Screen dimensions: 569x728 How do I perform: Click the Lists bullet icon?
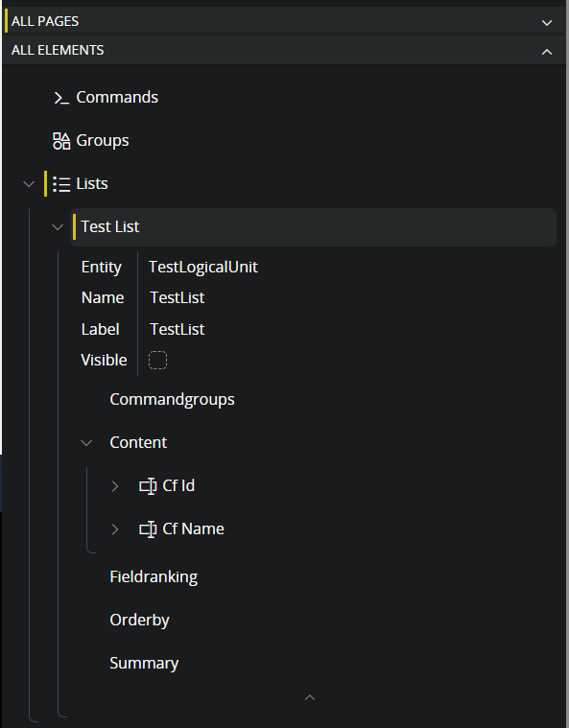(x=61, y=184)
